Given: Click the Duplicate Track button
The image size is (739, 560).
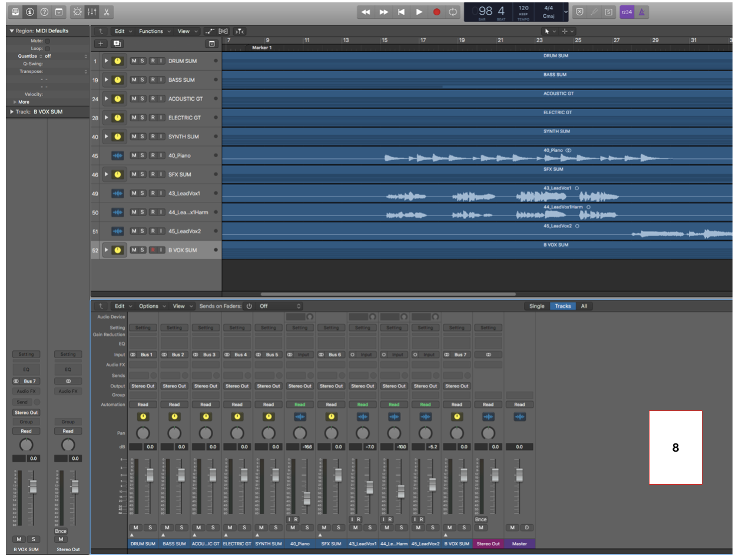Looking at the screenshot, I should 117,44.
